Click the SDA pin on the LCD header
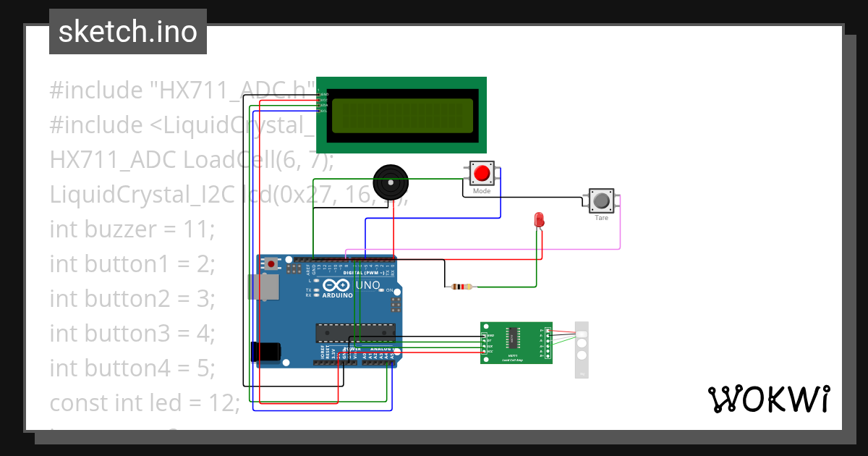Viewport: 868px width, 456px height. click(318, 106)
